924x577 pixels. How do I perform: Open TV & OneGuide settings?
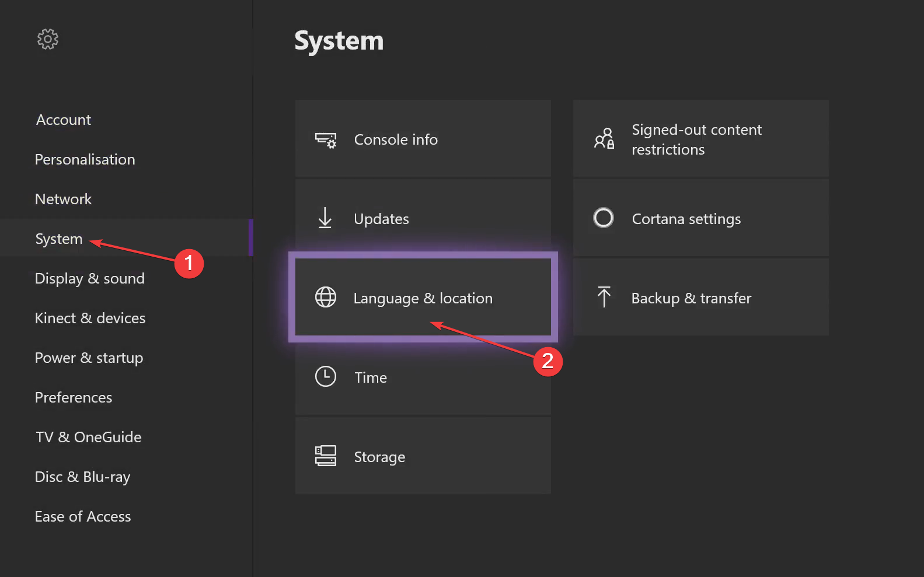[x=89, y=437]
